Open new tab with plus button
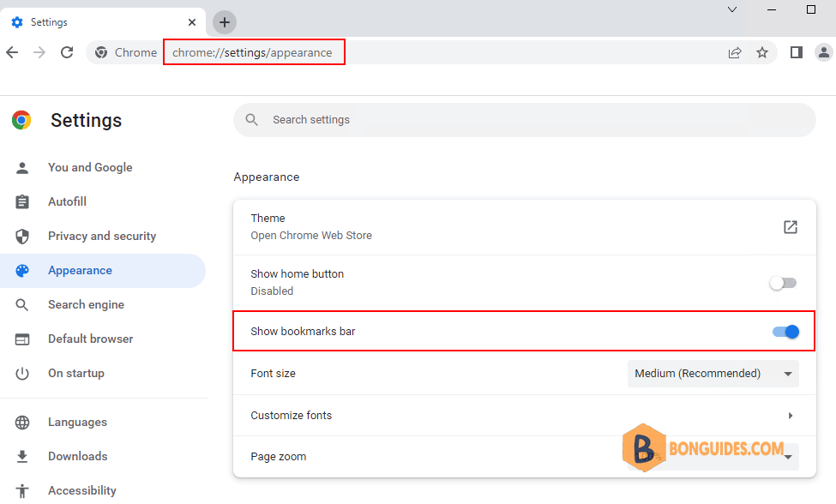Image resolution: width=836 pixels, height=504 pixels. click(x=225, y=22)
